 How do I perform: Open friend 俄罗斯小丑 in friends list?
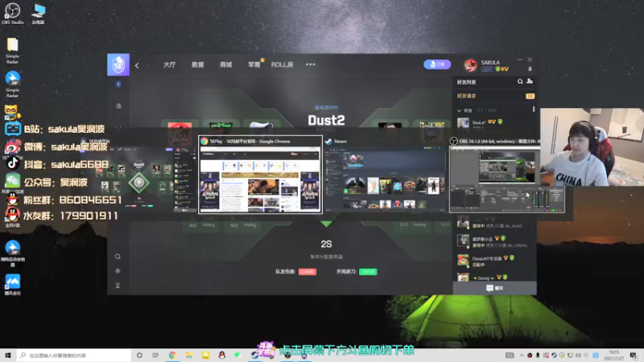tap(494, 241)
